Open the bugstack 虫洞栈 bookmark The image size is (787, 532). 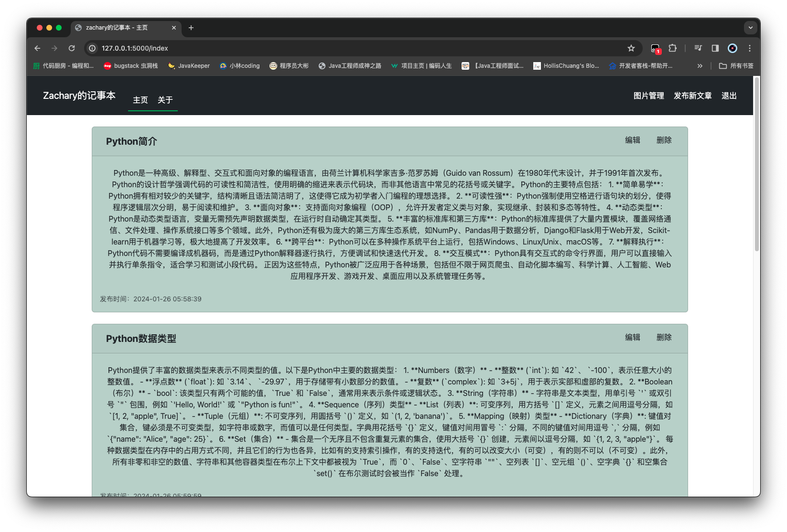click(131, 66)
